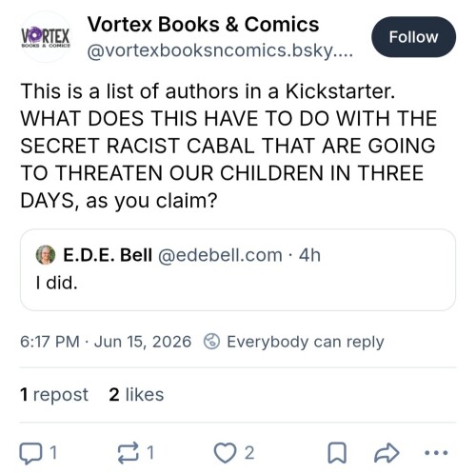Click the Everybody can reply label
Image resolution: width=476 pixels, height=473 pixels.
pos(306,342)
